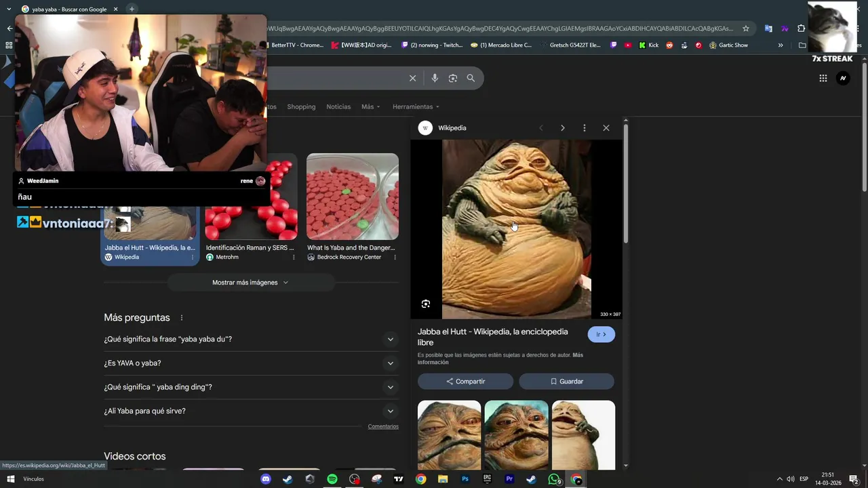Open more options for Metrohm image result
Screen dimensions: 868x488
click(294, 258)
